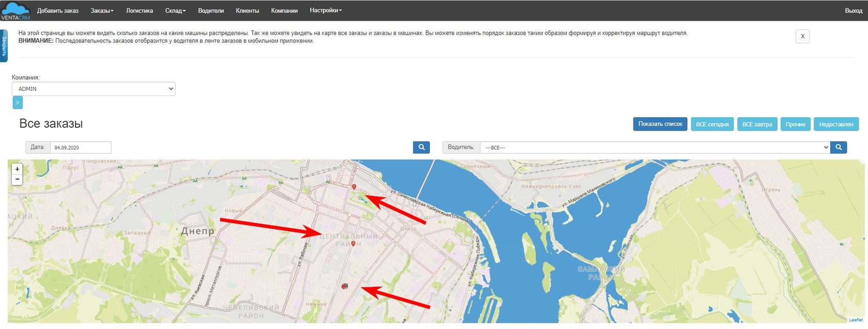
Task: Go to Клиенты page
Action: (247, 10)
